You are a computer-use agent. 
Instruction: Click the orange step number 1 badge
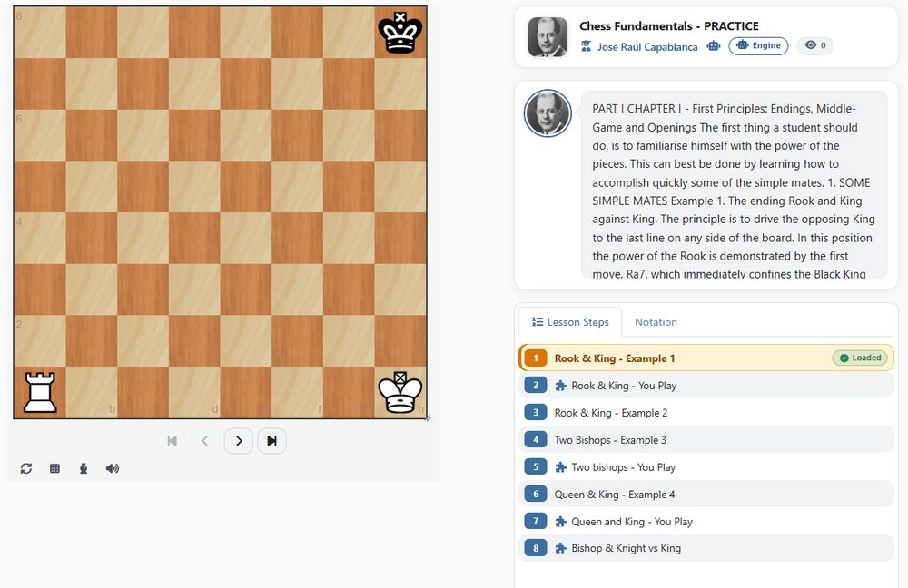(536, 358)
